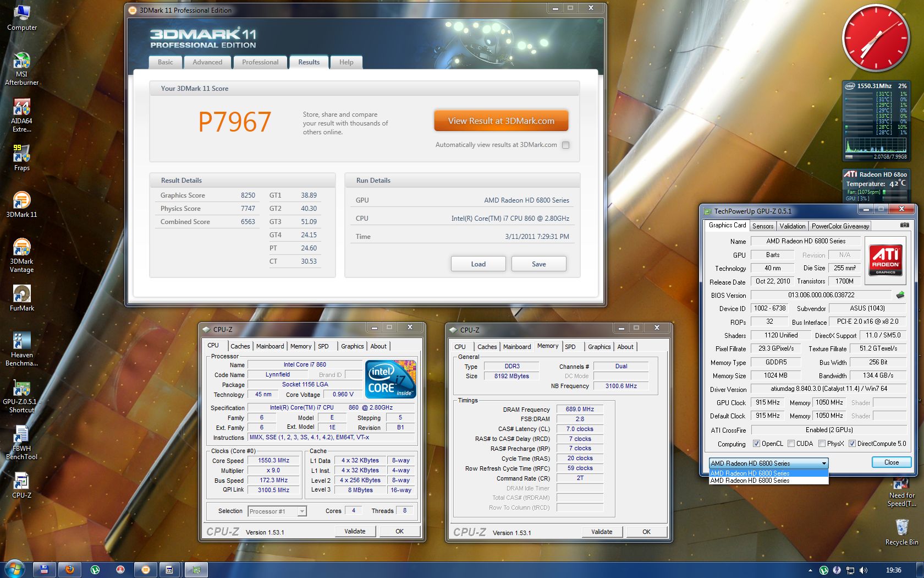This screenshot has width=924, height=578.
Task: Click the ATI Radeon logo in GPU-Z
Action: click(x=886, y=260)
